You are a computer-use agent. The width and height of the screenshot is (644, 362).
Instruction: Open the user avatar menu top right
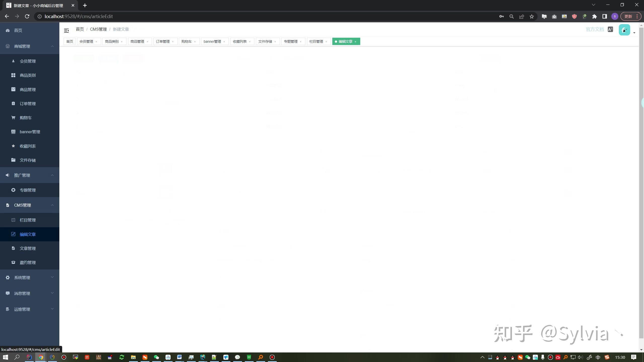pyautogui.click(x=624, y=30)
